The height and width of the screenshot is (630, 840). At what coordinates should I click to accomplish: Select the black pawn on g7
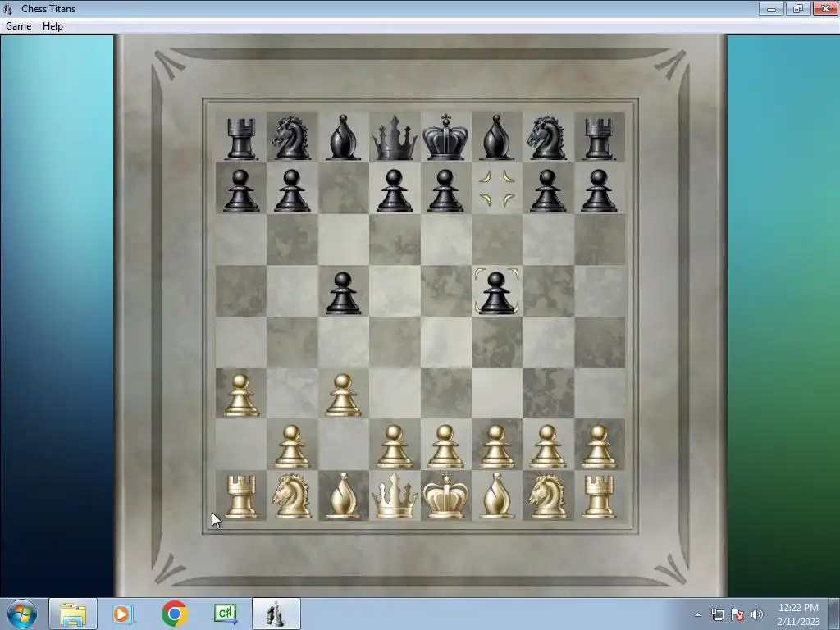[x=548, y=190]
